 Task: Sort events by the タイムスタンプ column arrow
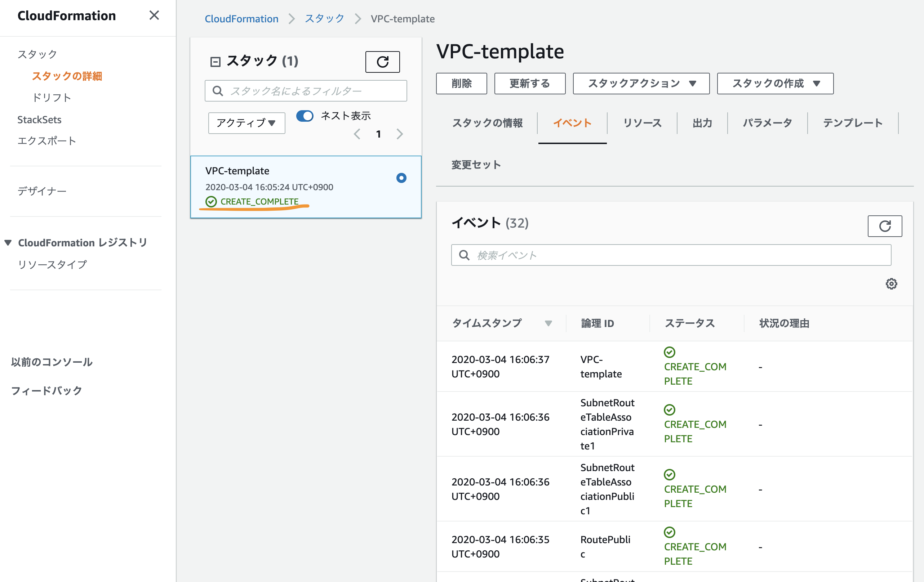tap(548, 323)
